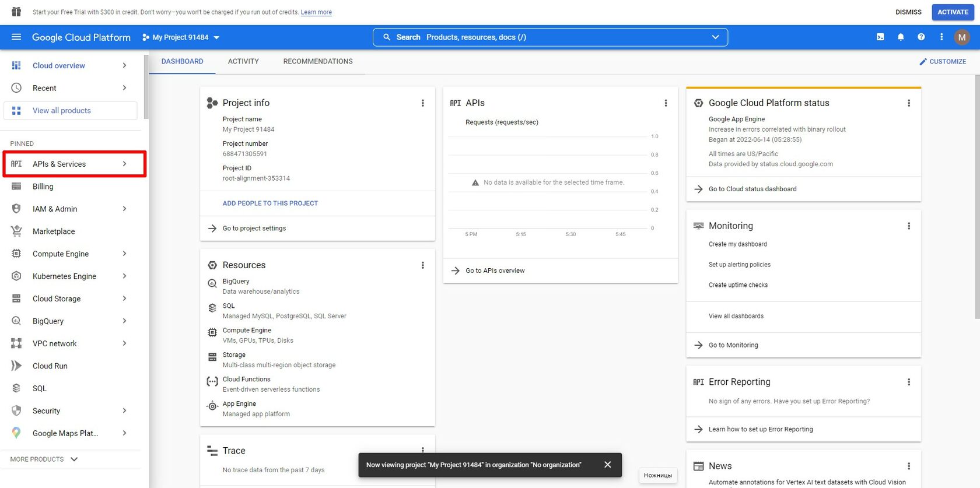The width and height of the screenshot is (980, 488).
Task: Click the Learn more link
Action: [316, 12]
